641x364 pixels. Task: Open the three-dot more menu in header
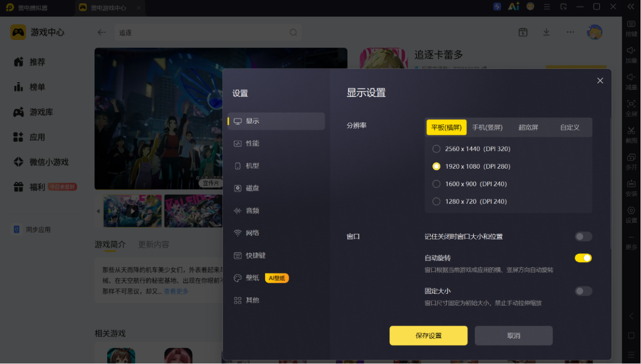pos(570,32)
